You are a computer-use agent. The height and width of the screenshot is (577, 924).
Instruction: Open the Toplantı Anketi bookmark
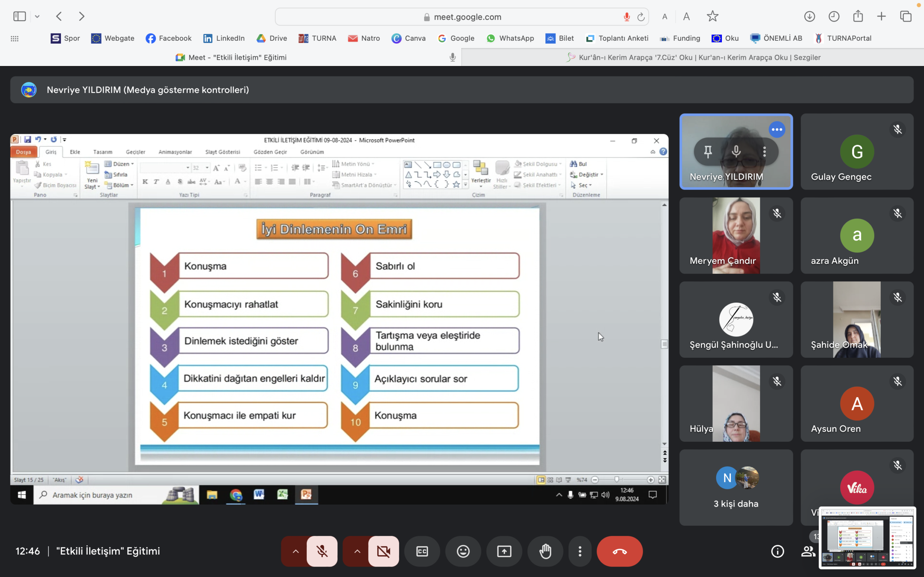(x=617, y=38)
